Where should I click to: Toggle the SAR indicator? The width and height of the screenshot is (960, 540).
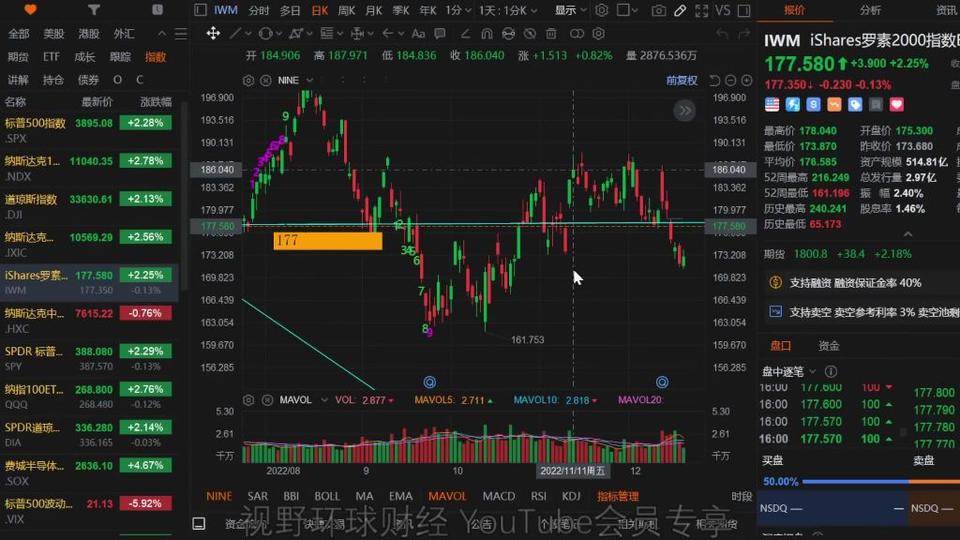coord(258,496)
